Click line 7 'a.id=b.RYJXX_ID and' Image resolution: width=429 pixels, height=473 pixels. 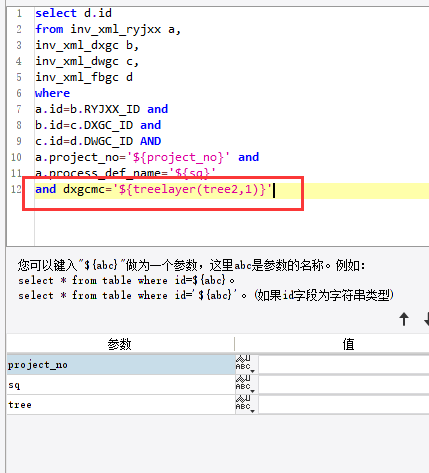point(102,109)
